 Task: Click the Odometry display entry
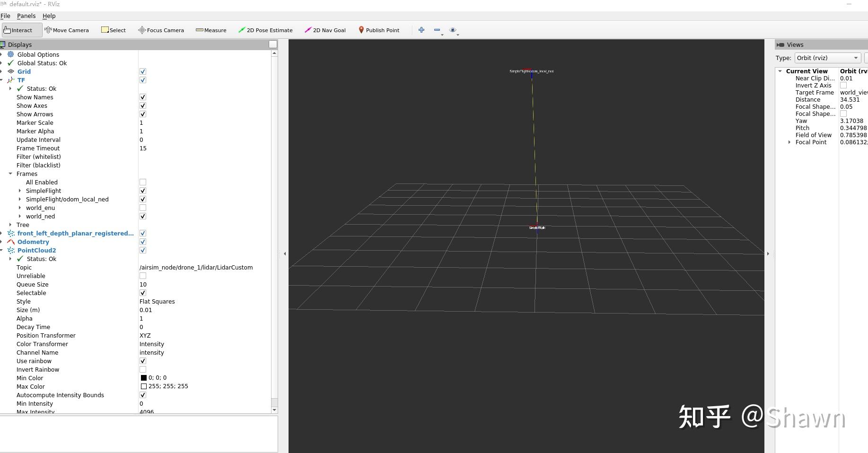[x=33, y=242]
